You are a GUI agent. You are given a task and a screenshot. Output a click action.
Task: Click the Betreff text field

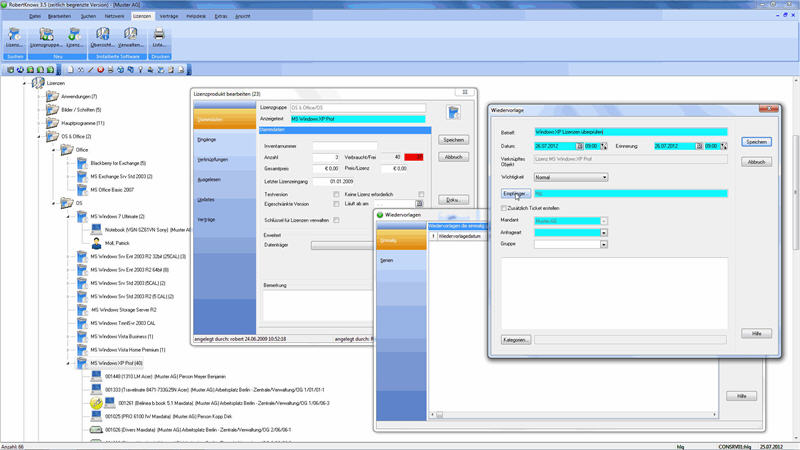[630, 130]
